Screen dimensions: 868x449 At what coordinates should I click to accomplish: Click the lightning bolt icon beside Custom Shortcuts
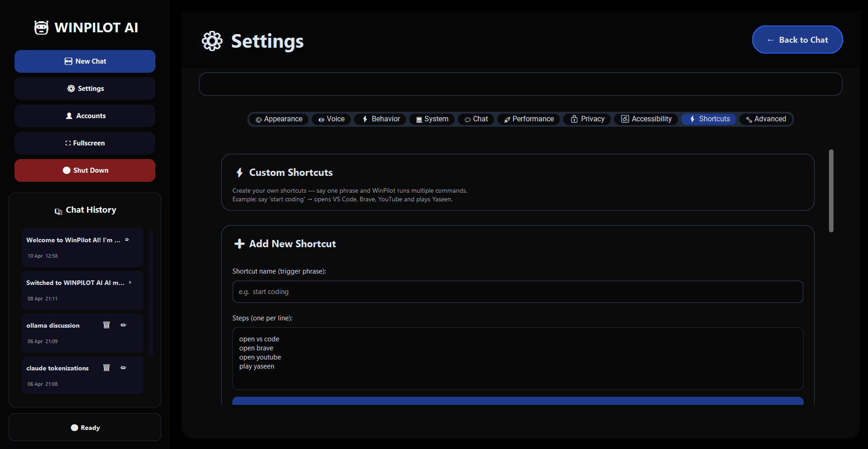click(x=240, y=173)
